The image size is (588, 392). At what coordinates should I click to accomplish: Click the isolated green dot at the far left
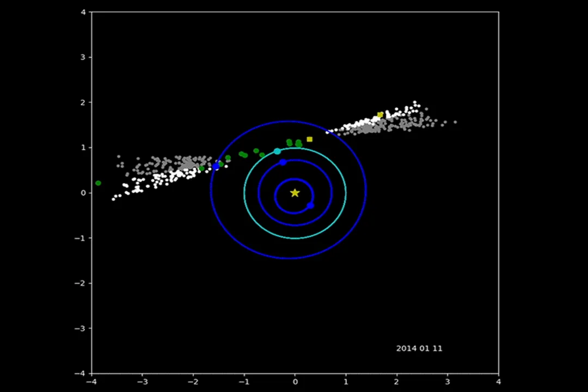[x=98, y=183]
